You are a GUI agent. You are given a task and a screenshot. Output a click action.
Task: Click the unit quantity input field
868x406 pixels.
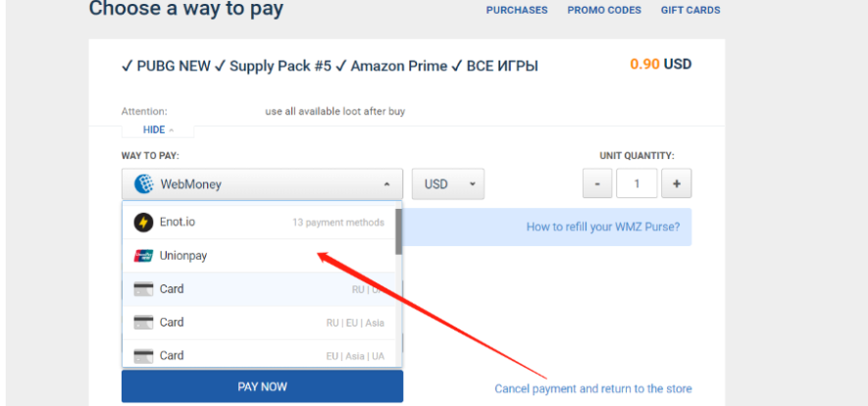637,183
